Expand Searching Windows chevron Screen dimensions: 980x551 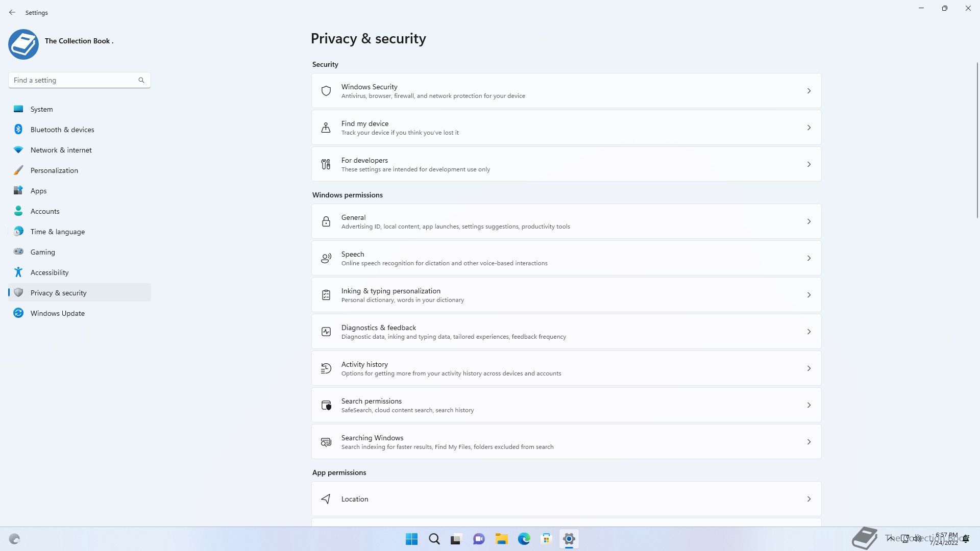coord(809,442)
